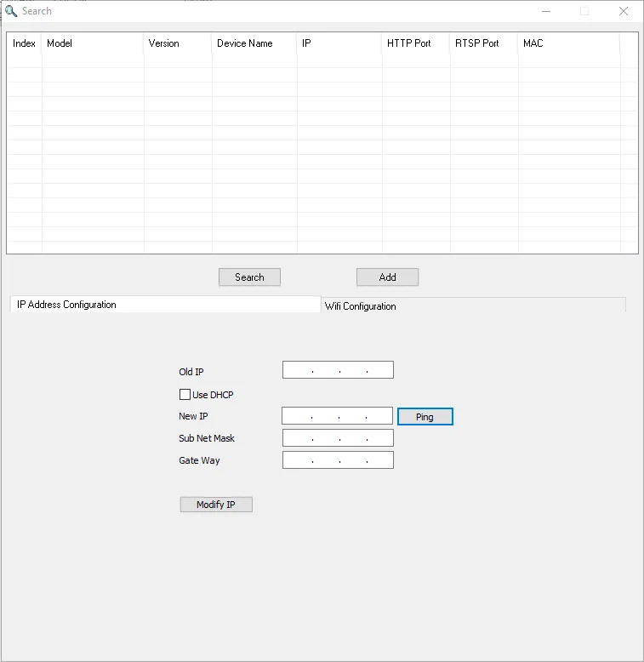Click the New IP address field
Viewport: 644px width, 662px height.
point(337,416)
